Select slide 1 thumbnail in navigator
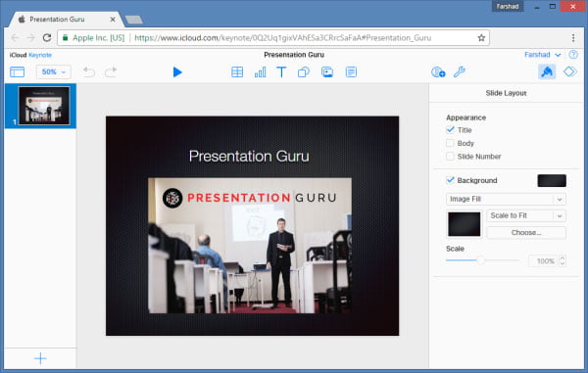 (44, 106)
